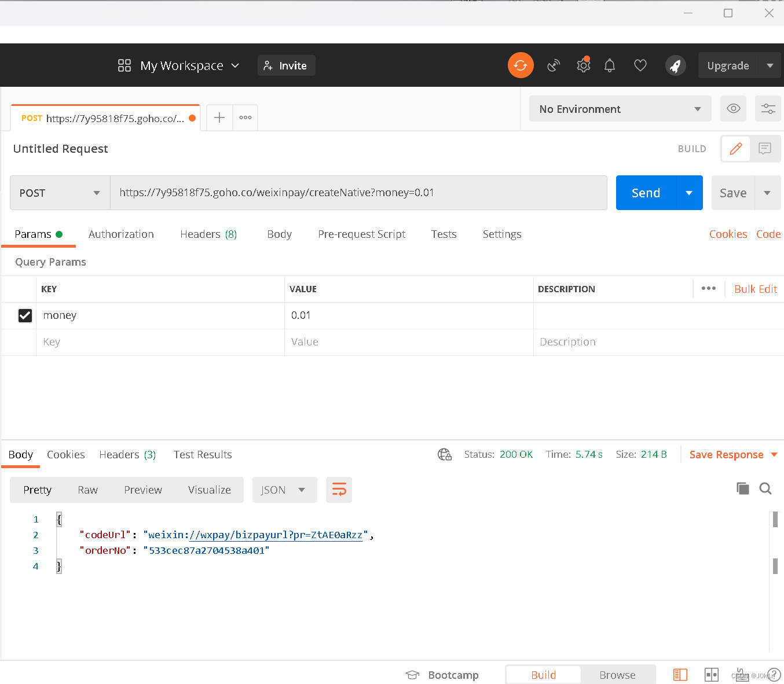Image resolution: width=784 pixels, height=684 pixels.
Task: Select the pencil build mode icon
Action: (736, 149)
